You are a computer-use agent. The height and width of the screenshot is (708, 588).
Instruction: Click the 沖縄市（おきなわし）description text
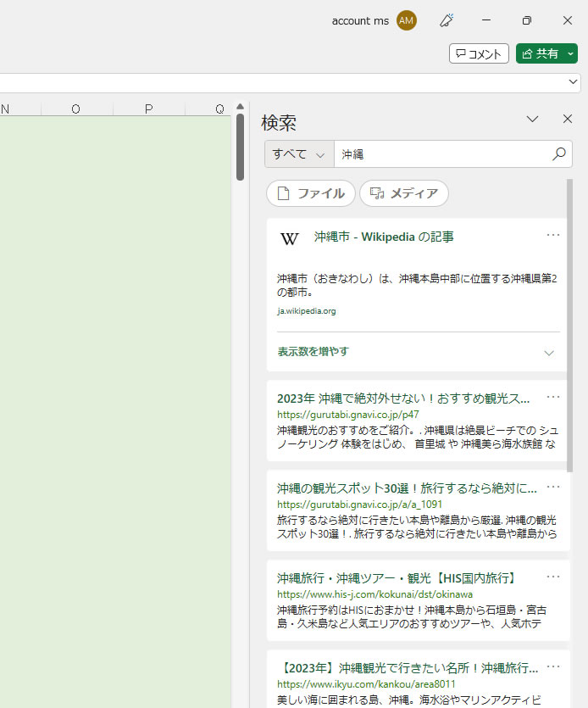[417, 285]
